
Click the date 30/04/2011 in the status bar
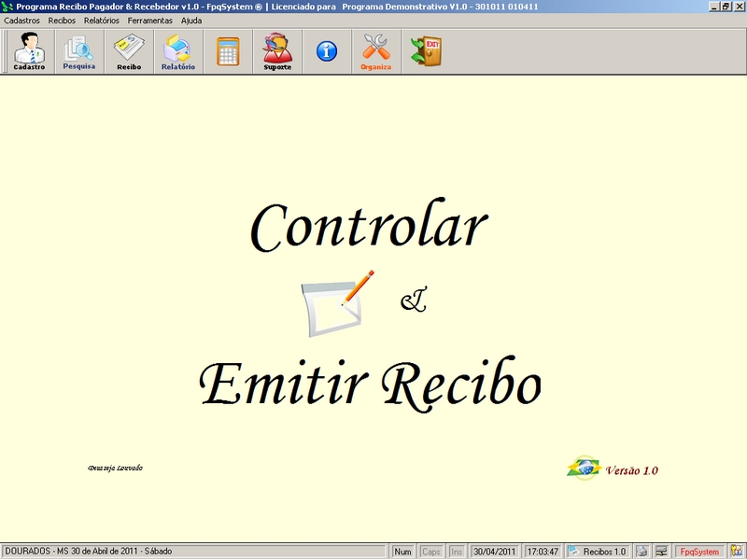(x=492, y=551)
